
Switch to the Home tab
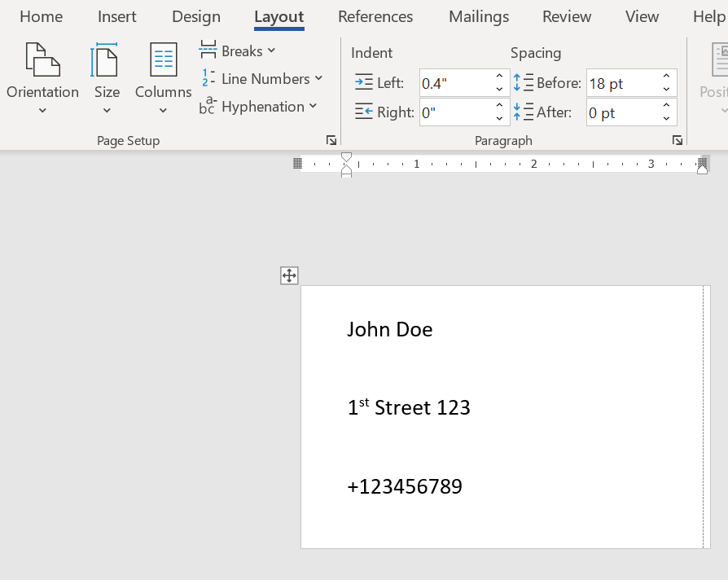(x=41, y=16)
